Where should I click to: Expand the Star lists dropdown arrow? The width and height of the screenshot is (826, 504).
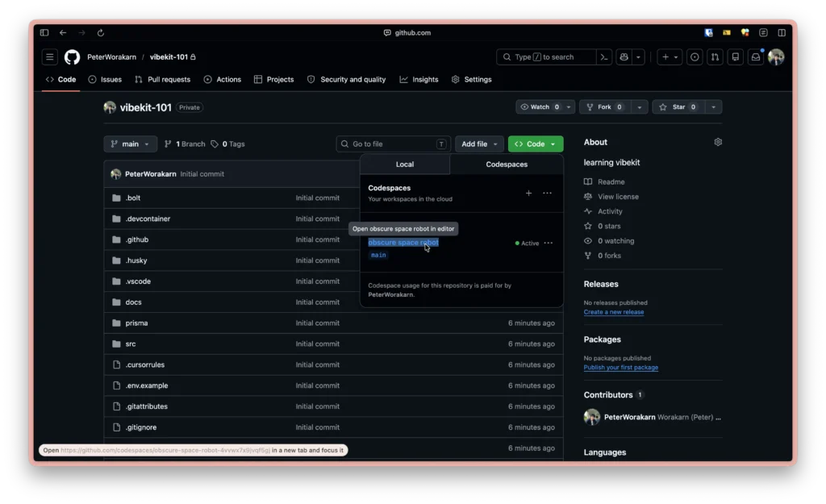[x=713, y=107]
